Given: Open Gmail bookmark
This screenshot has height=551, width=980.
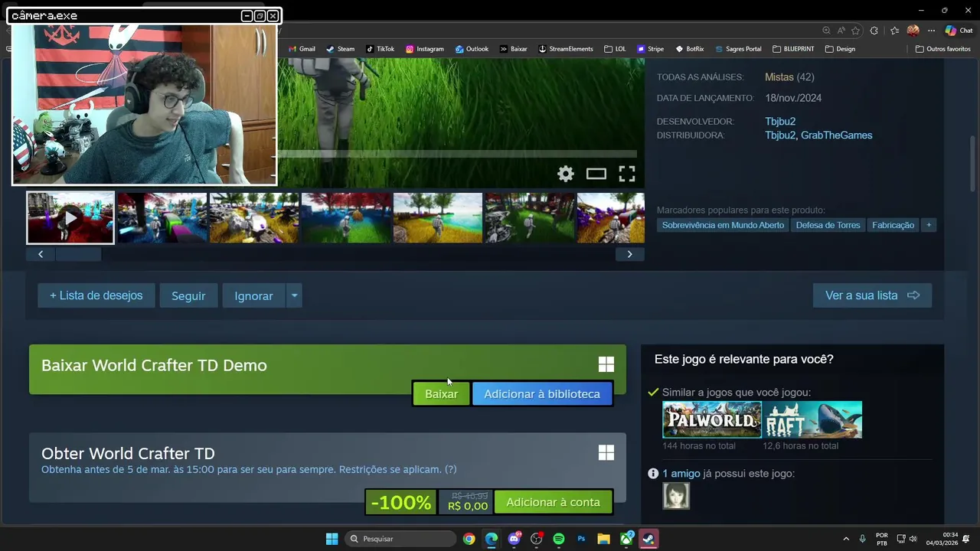Looking at the screenshot, I should click(302, 49).
